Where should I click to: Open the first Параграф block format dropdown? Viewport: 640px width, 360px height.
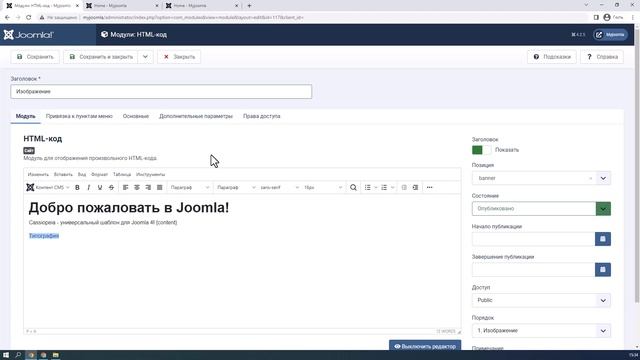point(189,187)
